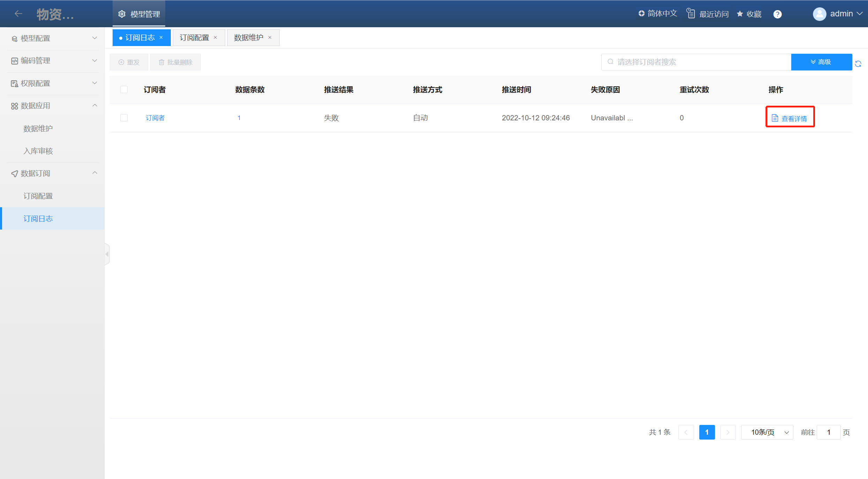Viewport: 868px width, 479px height.
Task: Collapse the sidebar with the handle arrow
Action: tap(107, 254)
